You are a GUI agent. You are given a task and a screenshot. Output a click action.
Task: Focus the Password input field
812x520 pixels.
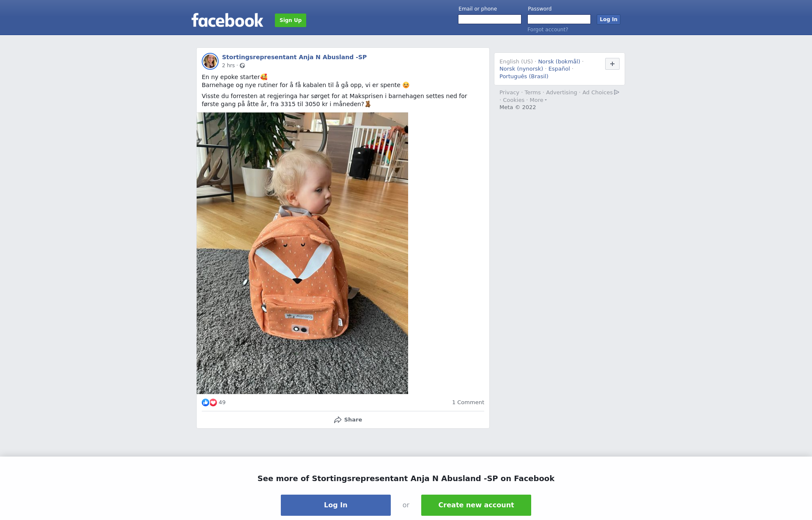559,19
